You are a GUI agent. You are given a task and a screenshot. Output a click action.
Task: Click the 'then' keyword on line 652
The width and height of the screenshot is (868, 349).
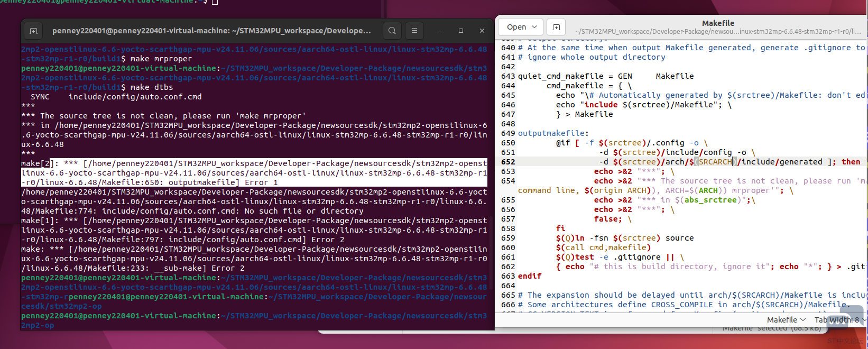pyautogui.click(x=851, y=162)
